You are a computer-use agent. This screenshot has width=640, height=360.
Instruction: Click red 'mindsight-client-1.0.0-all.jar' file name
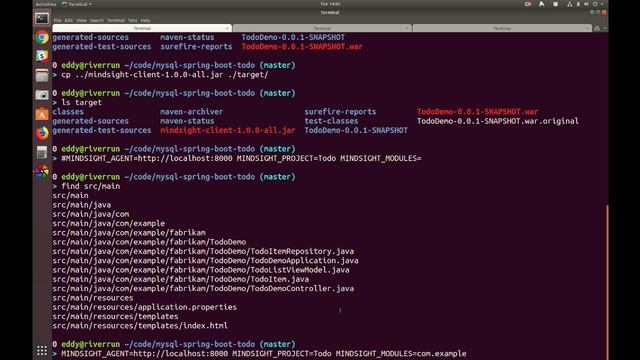[227, 130]
